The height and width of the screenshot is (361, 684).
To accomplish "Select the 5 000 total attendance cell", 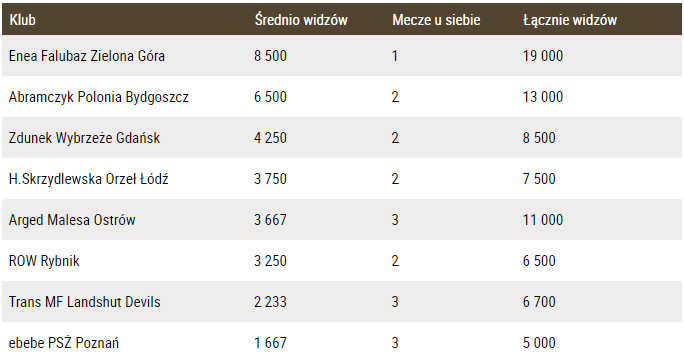I will (x=539, y=343).
